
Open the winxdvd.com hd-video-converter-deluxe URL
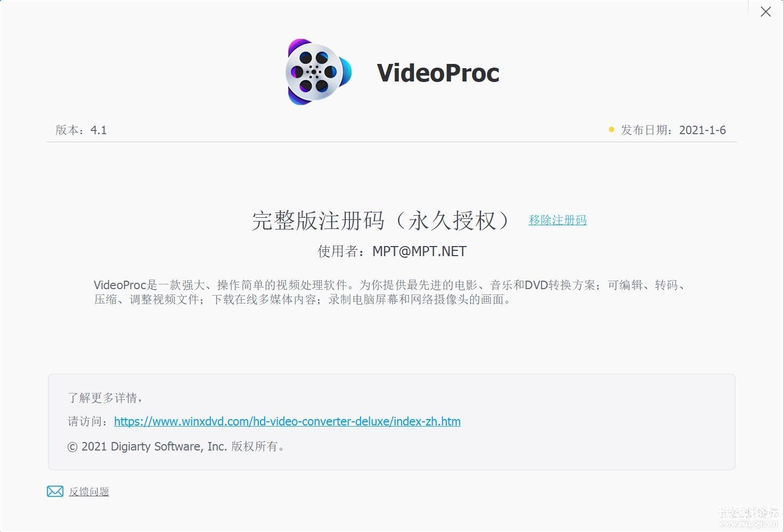point(287,421)
